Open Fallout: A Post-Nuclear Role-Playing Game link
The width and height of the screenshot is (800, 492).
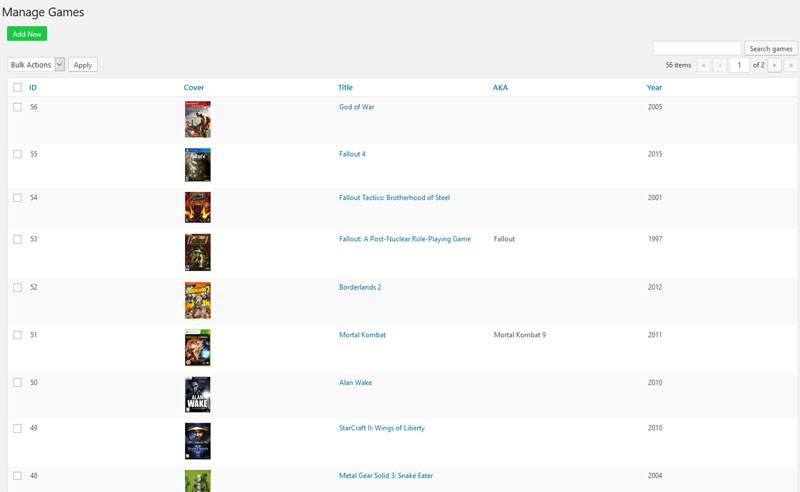(x=405, y=239)
